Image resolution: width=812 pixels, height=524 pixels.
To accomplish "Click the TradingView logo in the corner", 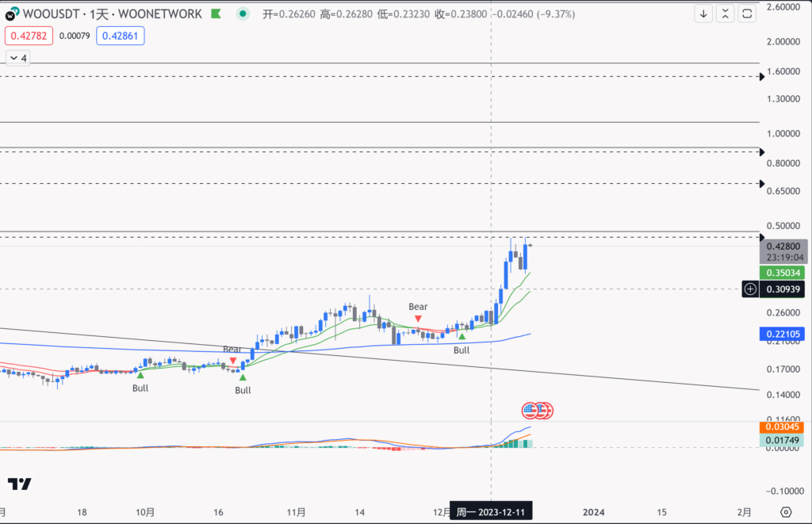I will [x=19, y=484].
